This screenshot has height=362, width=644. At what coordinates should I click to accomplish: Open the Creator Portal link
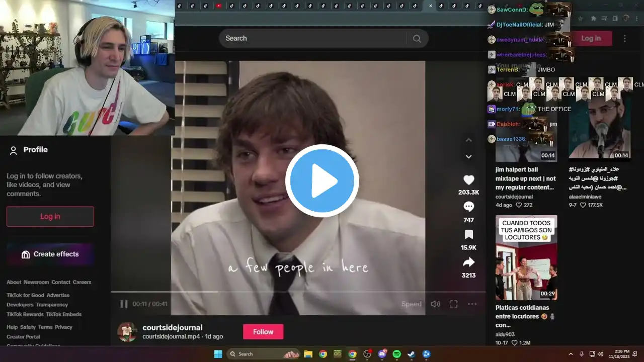point(23,336)
